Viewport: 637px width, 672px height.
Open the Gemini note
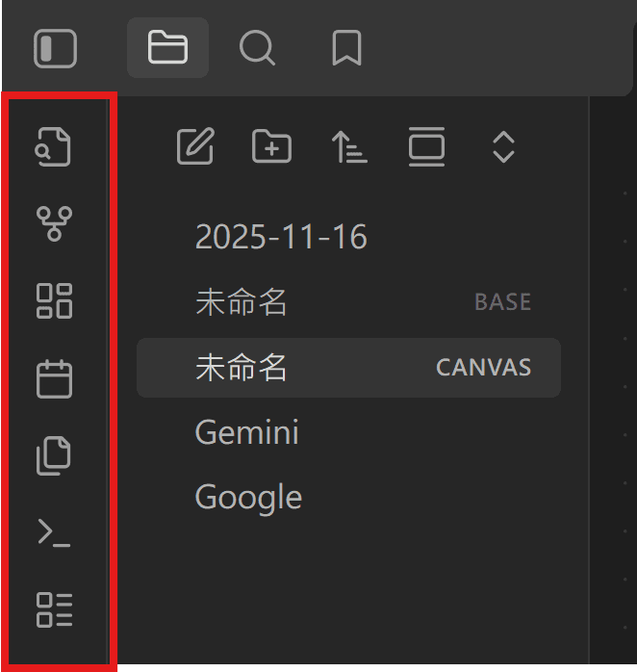tap(246, 432)
